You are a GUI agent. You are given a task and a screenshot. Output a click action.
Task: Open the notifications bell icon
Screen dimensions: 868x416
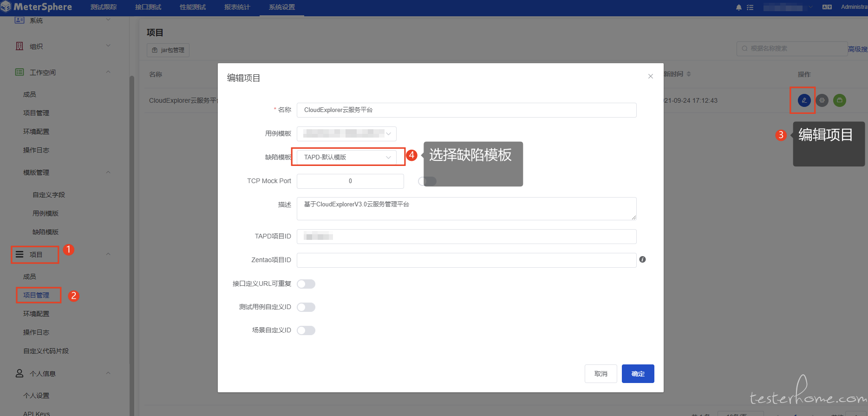click(x=739, y=7)
